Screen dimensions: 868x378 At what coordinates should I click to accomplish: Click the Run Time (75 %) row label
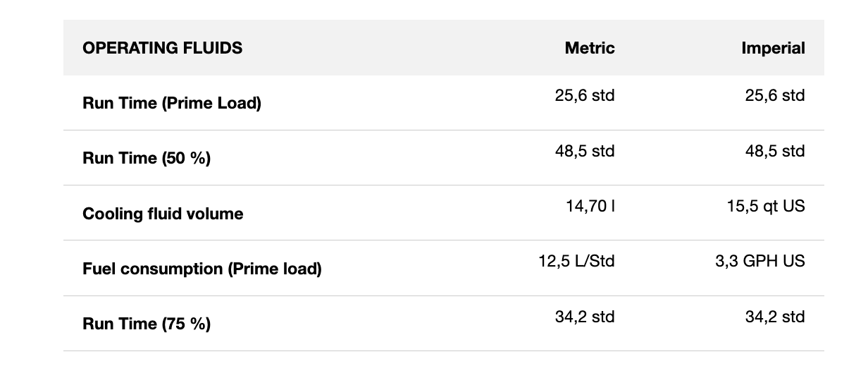tap(146, 324)
